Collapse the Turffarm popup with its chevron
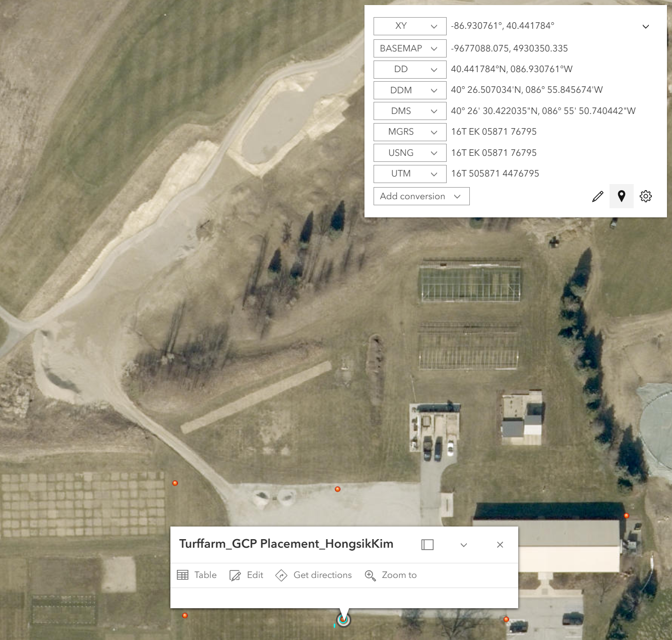Viewport: 672px width, 640px height. tap(464, 545)
